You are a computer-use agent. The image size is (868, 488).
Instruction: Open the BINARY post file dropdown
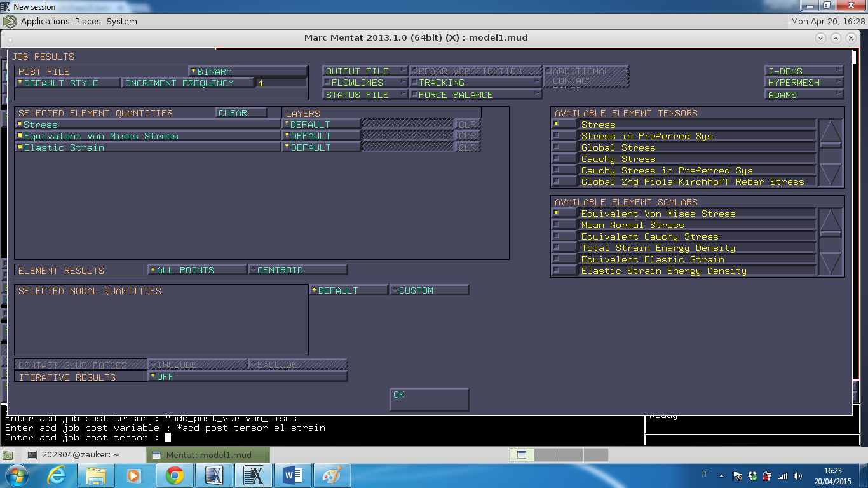coord(248,72)
